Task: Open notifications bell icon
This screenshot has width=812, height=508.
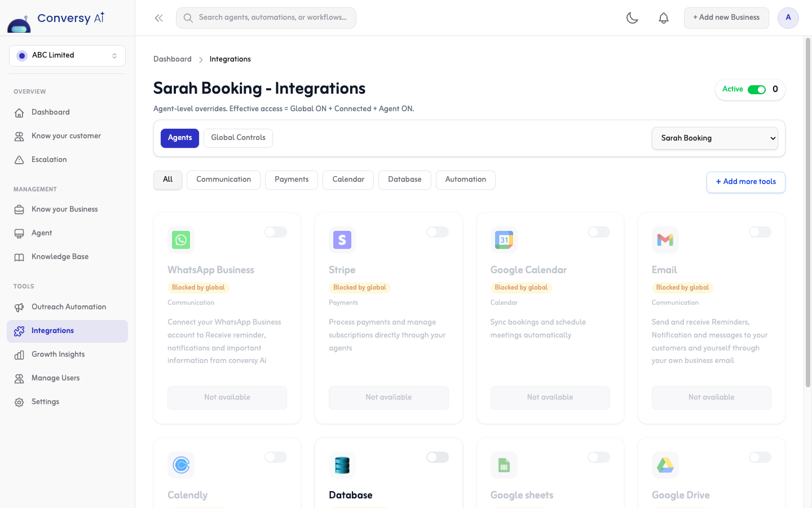Action: click(x=664, y=18)
